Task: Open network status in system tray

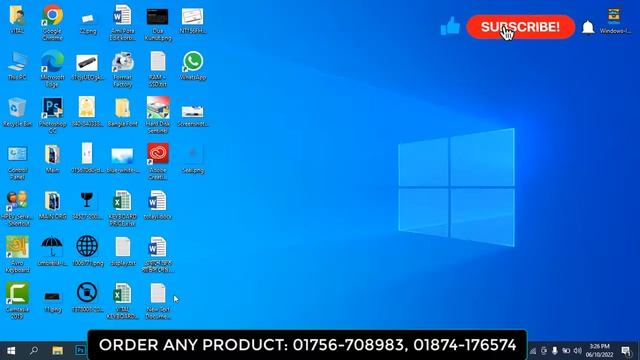Action: point(533,351)
